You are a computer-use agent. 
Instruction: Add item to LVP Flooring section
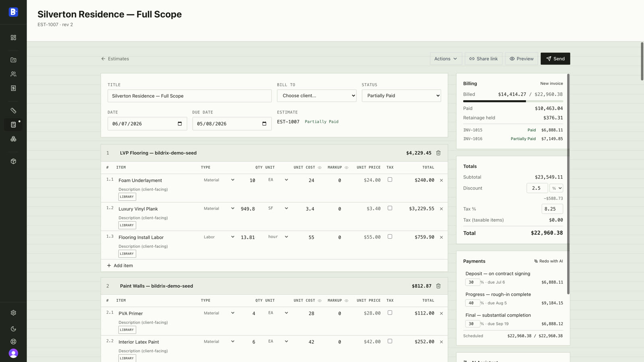click(x=120, y=265)
